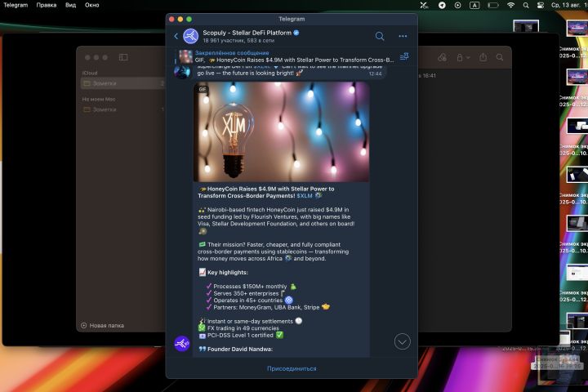This screenshot has width=588, height=392.
Task: Switch input source via the A icon
Action: click(x=474, y=5)
